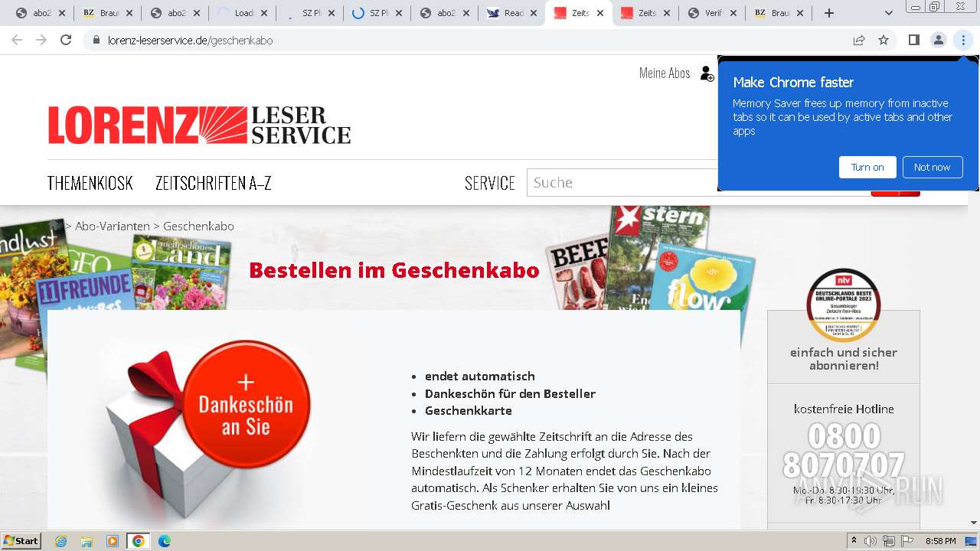This screenshot has width=980, height=551.
Task: View site information via the lock icon
Action: coord(96,40)
